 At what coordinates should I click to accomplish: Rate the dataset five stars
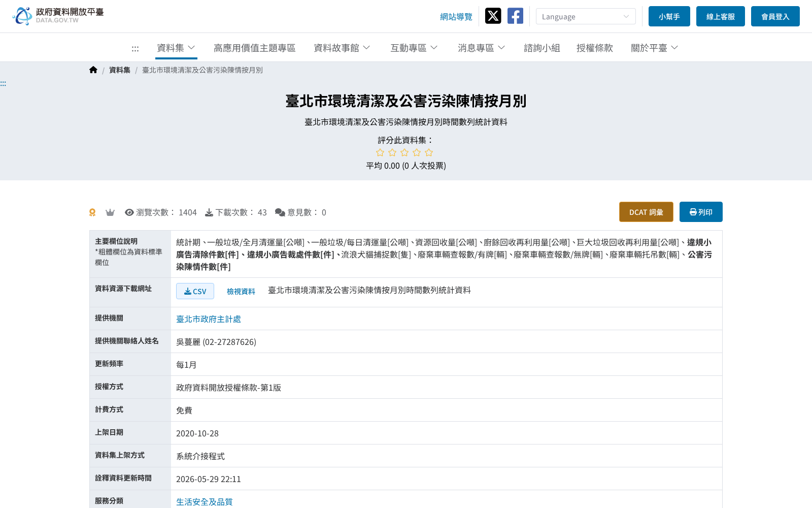click(x=429, y=152)
